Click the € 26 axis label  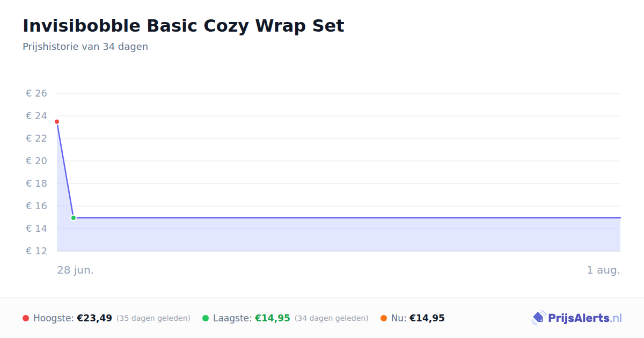point(36,93)
